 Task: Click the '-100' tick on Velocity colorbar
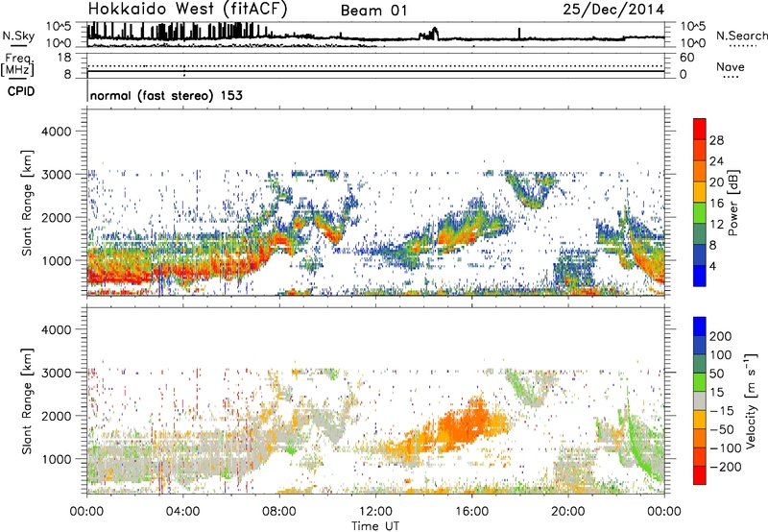pos(726,447)
